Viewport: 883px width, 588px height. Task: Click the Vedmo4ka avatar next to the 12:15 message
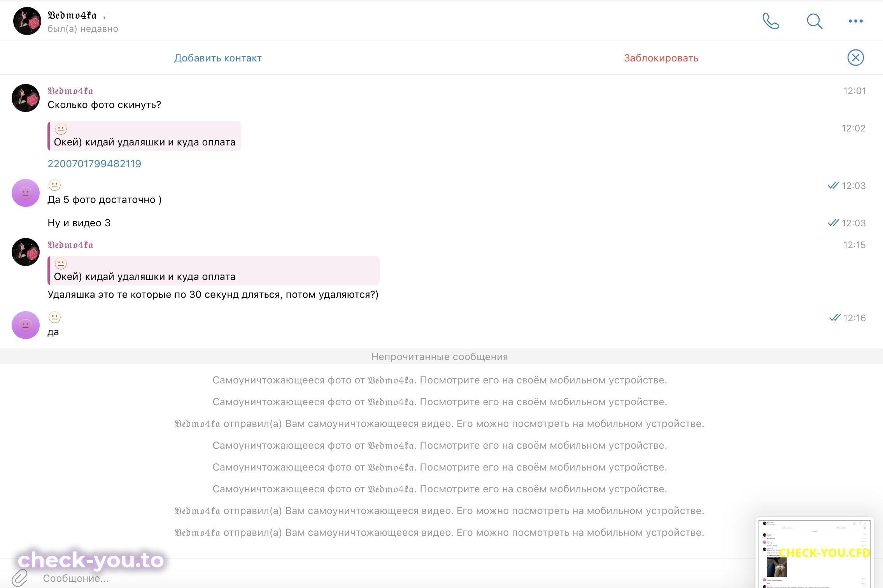coord(26,252)
